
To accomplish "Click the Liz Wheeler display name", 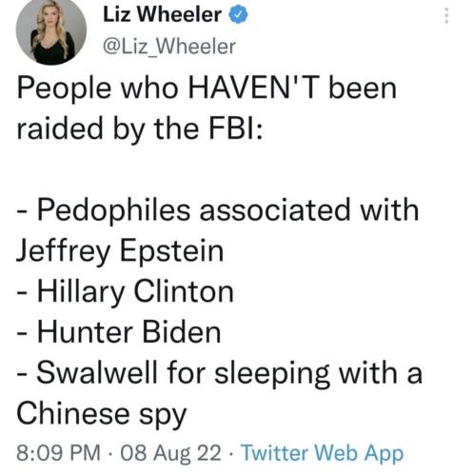I will click(162, 15).
